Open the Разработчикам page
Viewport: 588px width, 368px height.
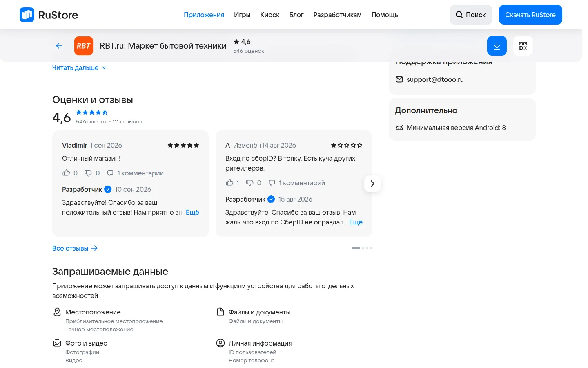point(338,15)
